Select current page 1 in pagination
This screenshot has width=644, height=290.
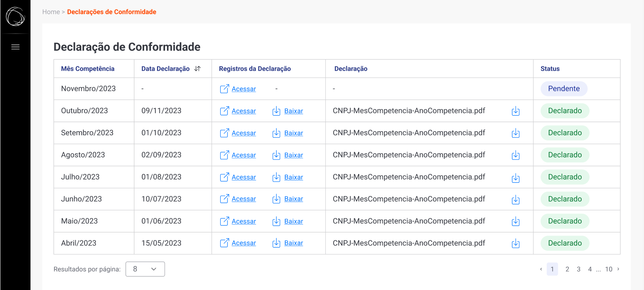pyautogui.click(x=552, y=269)
